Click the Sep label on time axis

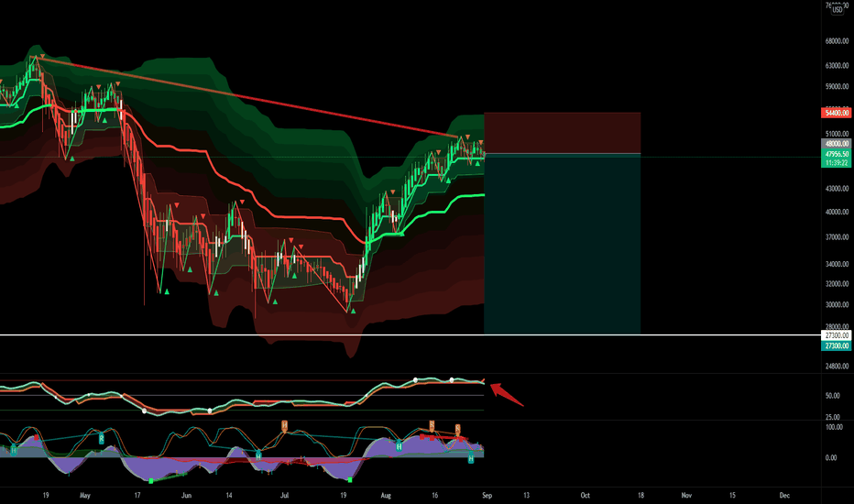(x=487, y=495)
